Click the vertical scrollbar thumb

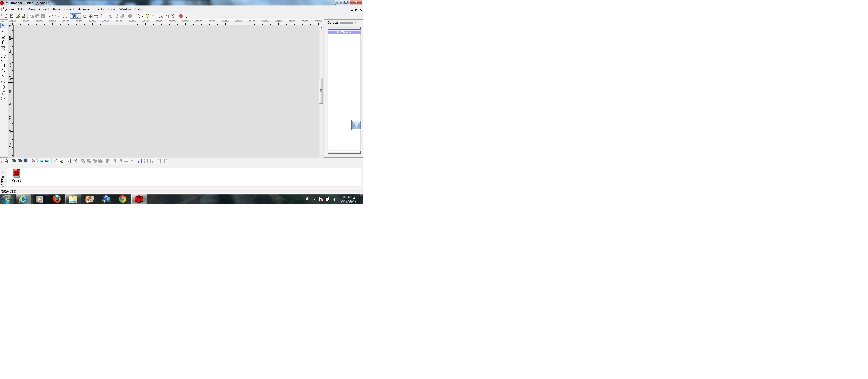click(x=321, y=90)
